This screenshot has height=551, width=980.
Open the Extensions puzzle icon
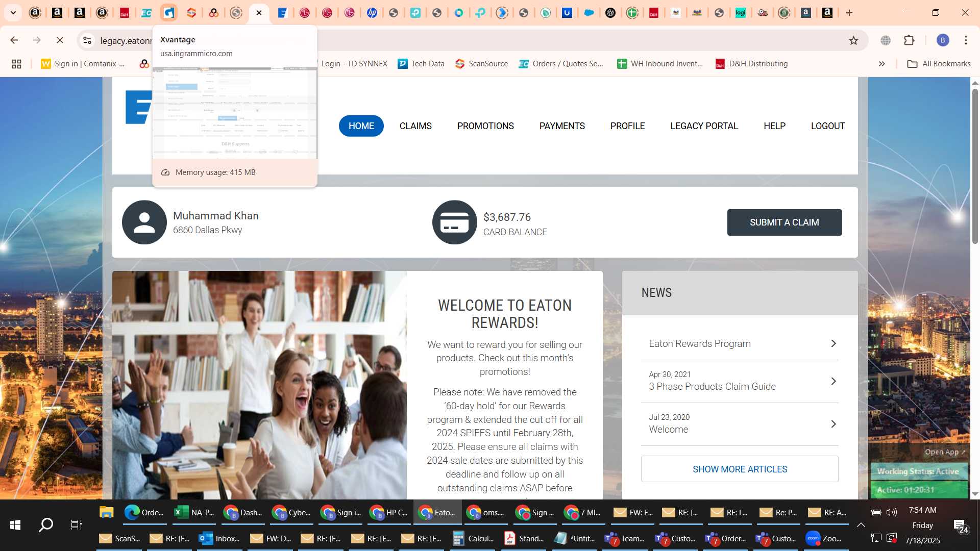tap(909, 40)
